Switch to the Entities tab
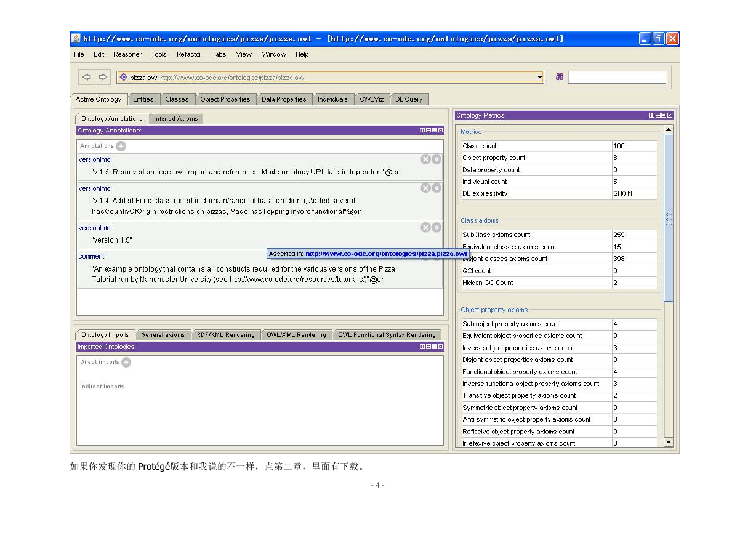Image resolution: width=756 pixels, height=535 pixels. (x=143, y=99)
